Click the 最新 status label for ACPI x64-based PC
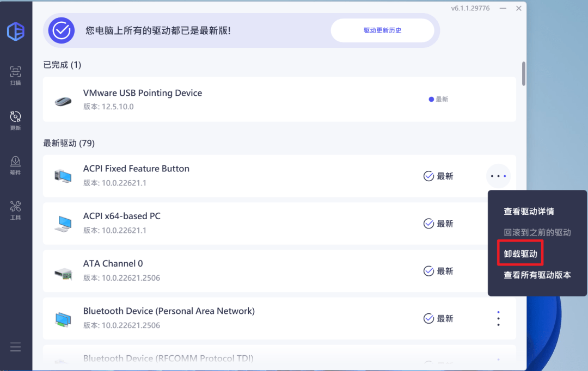This screenshot has width=588, height=371. coord(445,223)
